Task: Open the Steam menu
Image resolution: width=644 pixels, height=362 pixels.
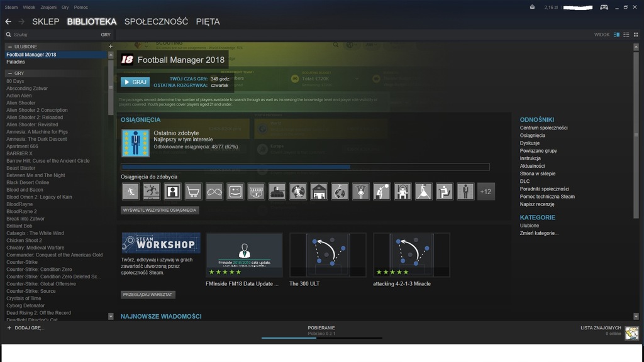Action: (11, 8)
